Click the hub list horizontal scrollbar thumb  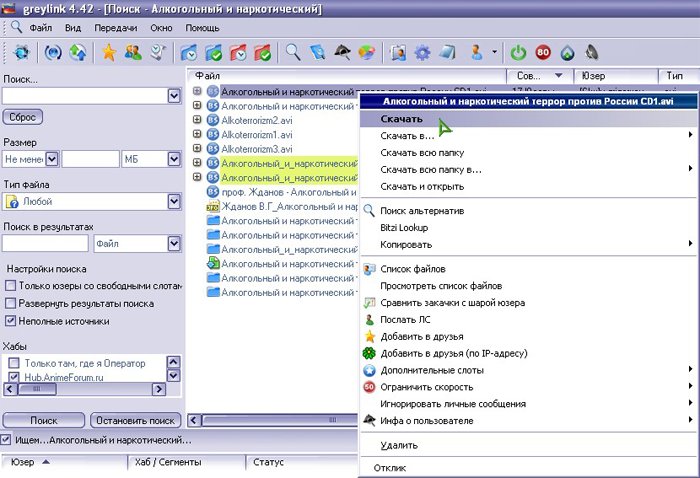[37, 389]
